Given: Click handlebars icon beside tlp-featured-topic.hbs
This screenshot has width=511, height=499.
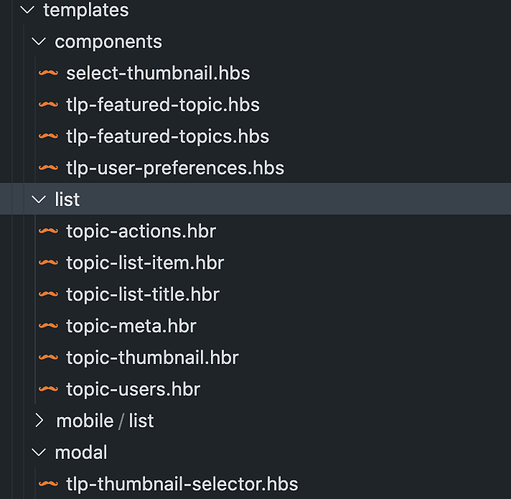Looking at the screenshot, I should [x=48, y=105].
